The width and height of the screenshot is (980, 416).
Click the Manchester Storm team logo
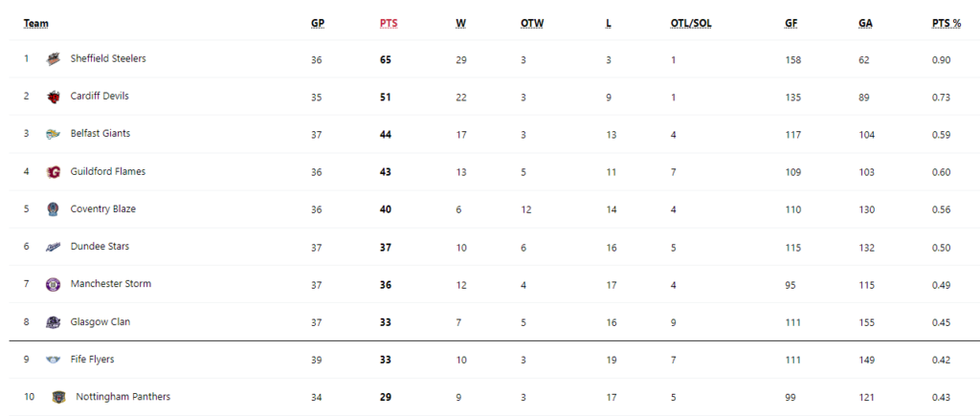(x=54, y=285)
